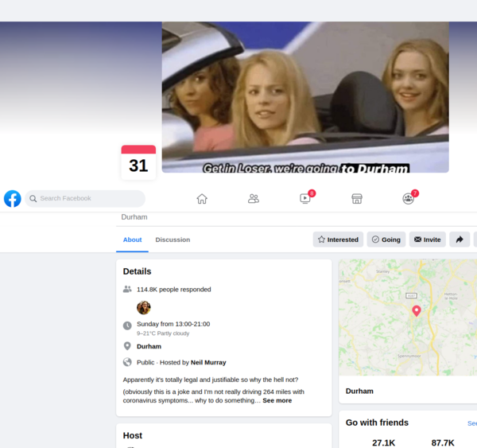
Task: Switch to the About tab
Action: point(132,240)
